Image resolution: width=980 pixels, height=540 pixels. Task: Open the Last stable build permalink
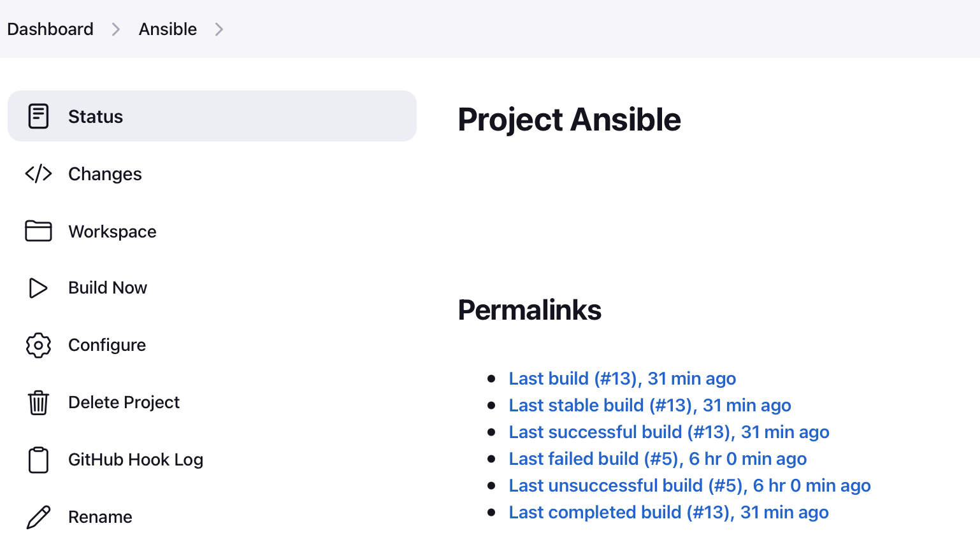point(649,405)
